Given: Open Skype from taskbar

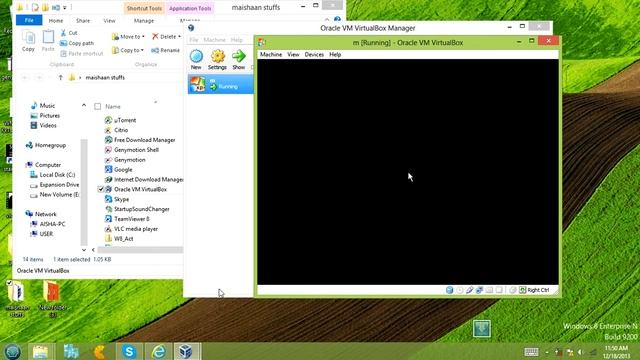Looking at the screenshot, I should click(x=129, y=351).
